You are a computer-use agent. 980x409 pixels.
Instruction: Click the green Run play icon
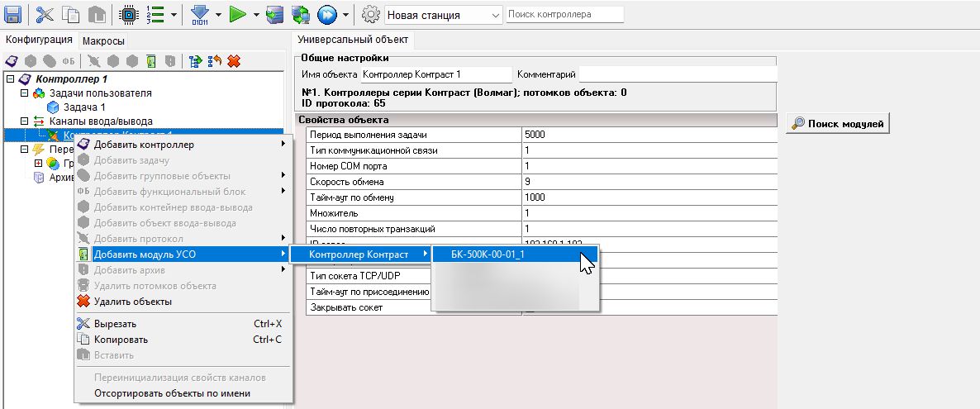[238, 15]
